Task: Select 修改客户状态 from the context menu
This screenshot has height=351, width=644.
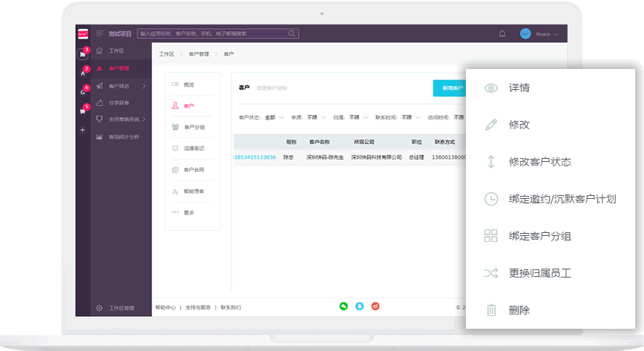Action: pyautogui.click(x=539, y=162)
